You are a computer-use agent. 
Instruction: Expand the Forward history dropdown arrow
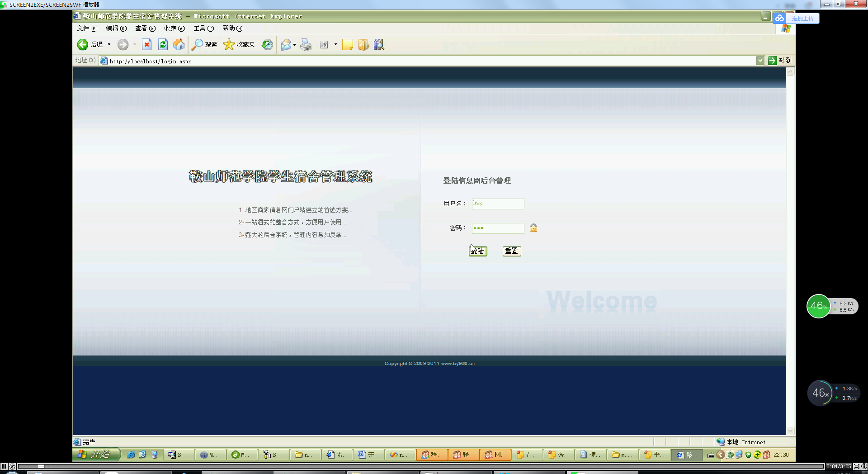coord(134,44)
